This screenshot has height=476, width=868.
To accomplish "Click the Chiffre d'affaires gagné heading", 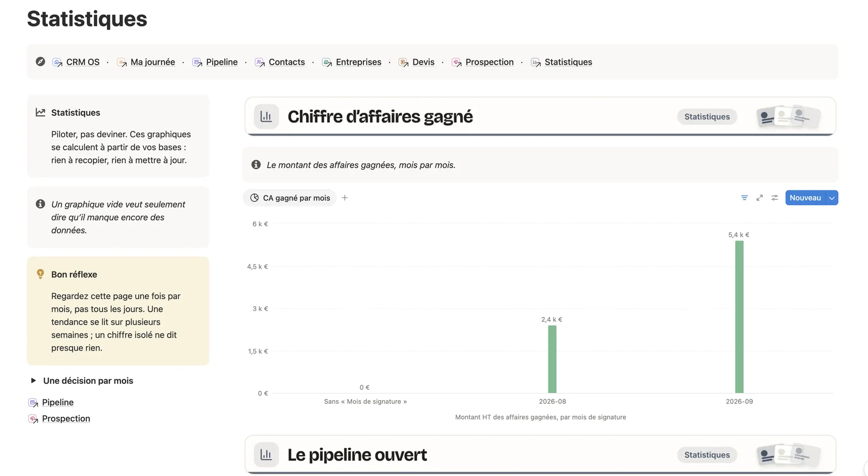I will click(380, 117).
